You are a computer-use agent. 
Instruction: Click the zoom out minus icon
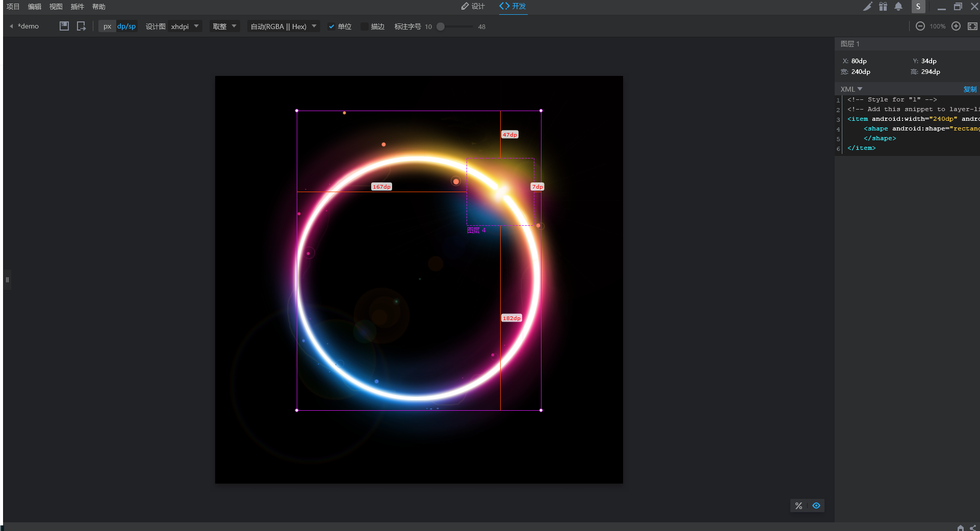(920, 26)
